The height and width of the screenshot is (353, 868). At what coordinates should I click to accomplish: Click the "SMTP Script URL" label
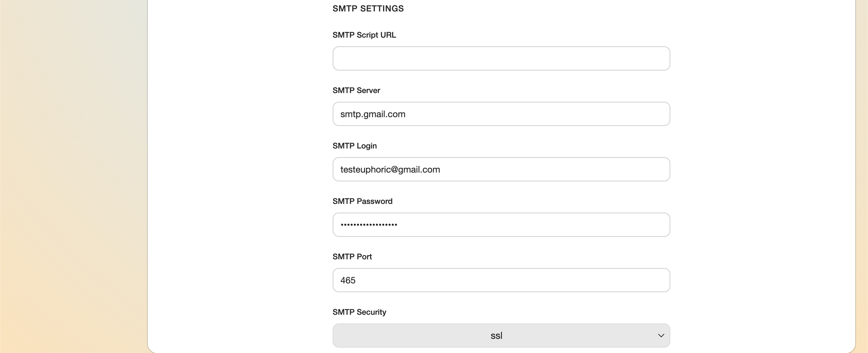pyautogui.click(x=364, y=35)
